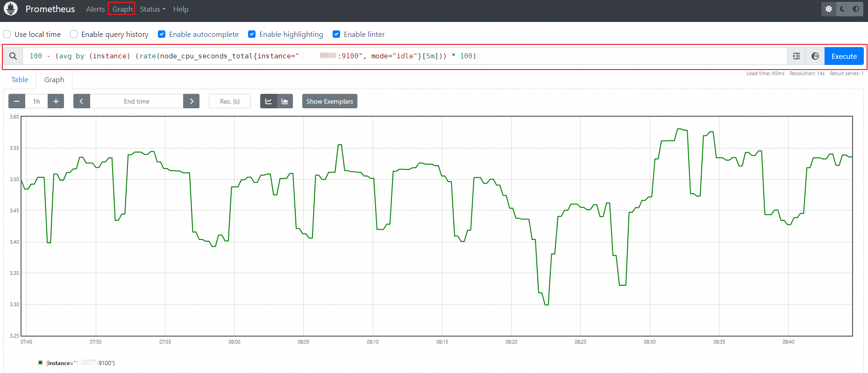Image resolution: width=868 pixels, height=373 pixels.
Task: Open the Alerts page in navbar
Action: (x=95, y=9)
